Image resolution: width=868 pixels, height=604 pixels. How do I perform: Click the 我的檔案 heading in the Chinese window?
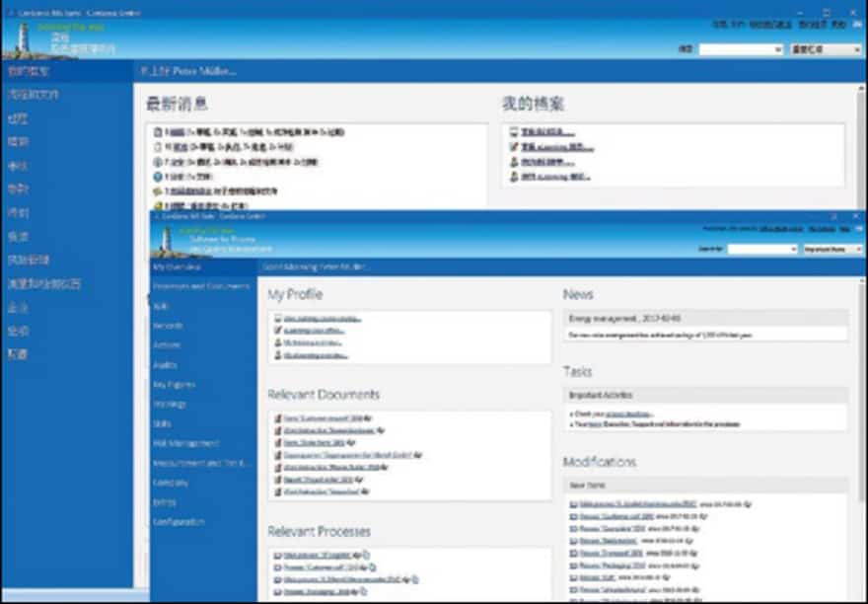point(533,104)
